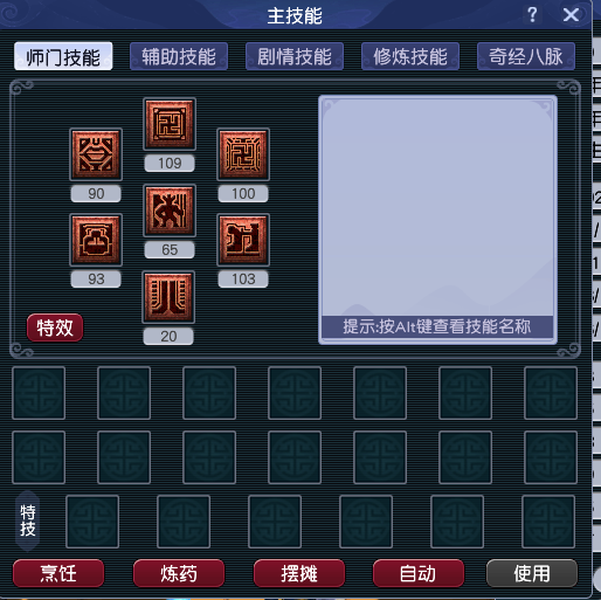Select the skill icon with level 109
This screenshot has height=600, width=601.
click(169, 124)
